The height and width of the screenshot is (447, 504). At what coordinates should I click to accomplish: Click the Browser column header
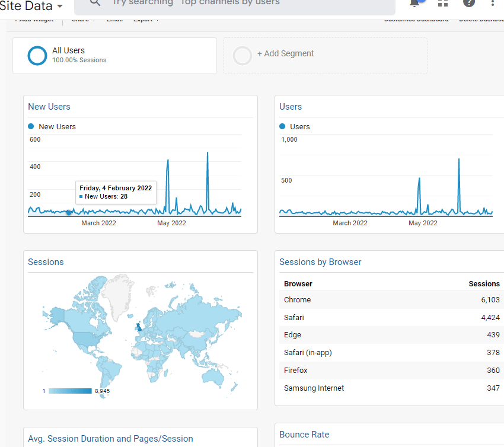point(298,284)
